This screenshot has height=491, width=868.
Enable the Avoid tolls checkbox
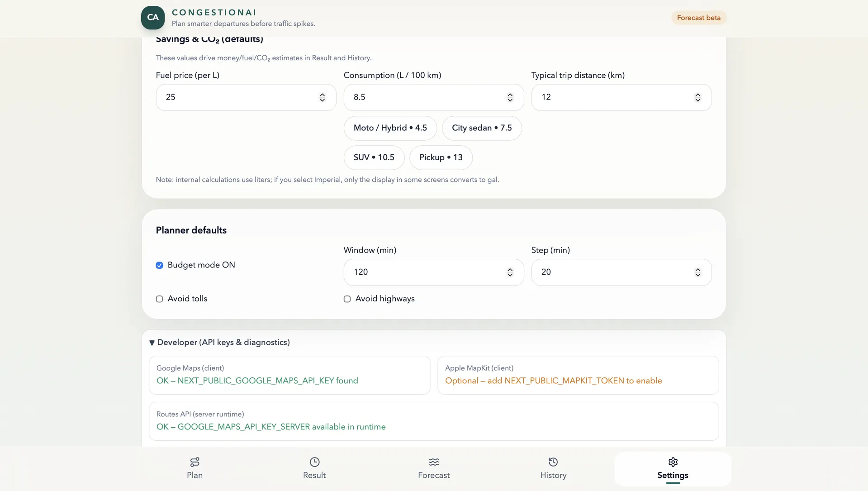tap(159, 299)
